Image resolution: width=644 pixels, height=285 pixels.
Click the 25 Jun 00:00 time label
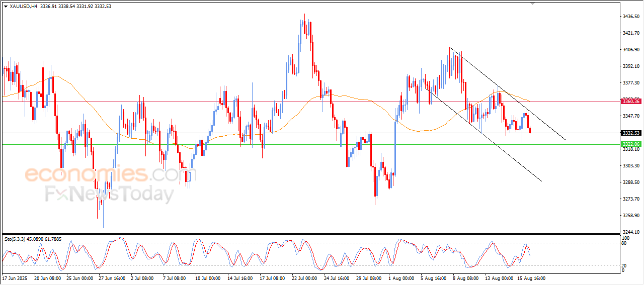[x=80, y=278]
